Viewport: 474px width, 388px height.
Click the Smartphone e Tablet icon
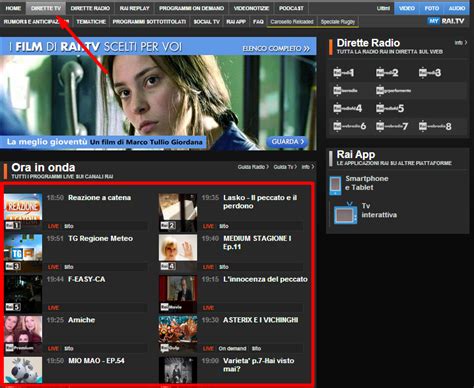point(335,185)
